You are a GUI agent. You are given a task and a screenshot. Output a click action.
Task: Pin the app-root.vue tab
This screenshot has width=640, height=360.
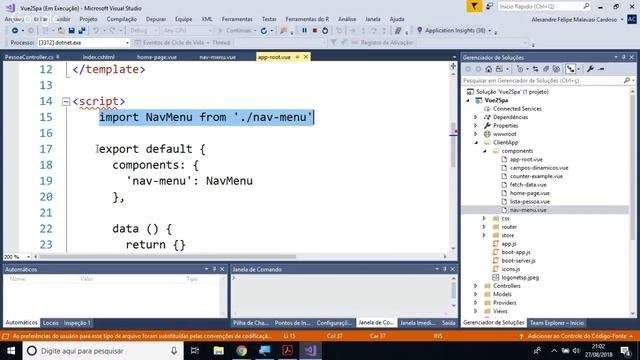pyautogui.click(x=298, y=57)
